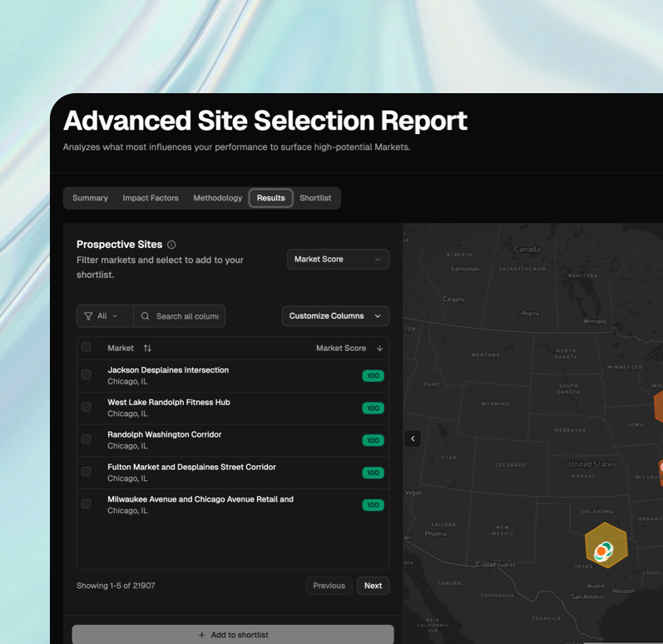
Task: Click the hexagon map marker over Texas
Action: click(x=605, y=546)
